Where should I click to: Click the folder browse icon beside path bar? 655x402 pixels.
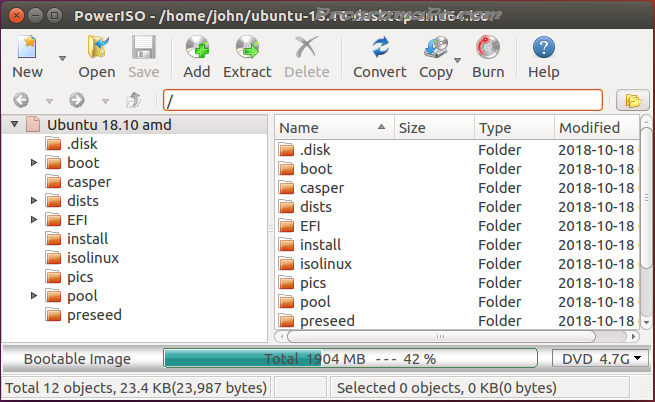pyautogui.click(x=631, y=100)
